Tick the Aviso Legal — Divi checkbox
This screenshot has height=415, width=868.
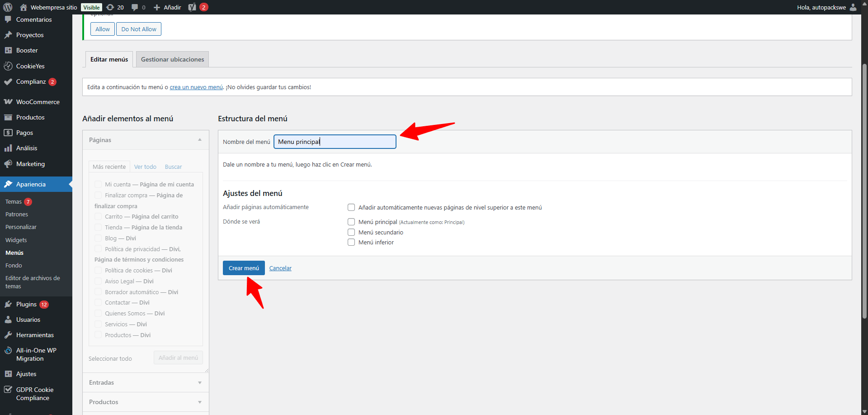[x=98, y=281]
